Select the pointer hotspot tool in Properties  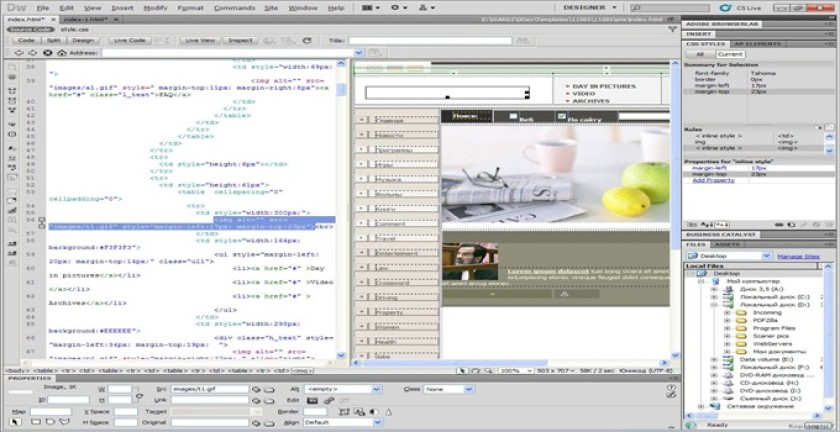click(x=16, y=422)
